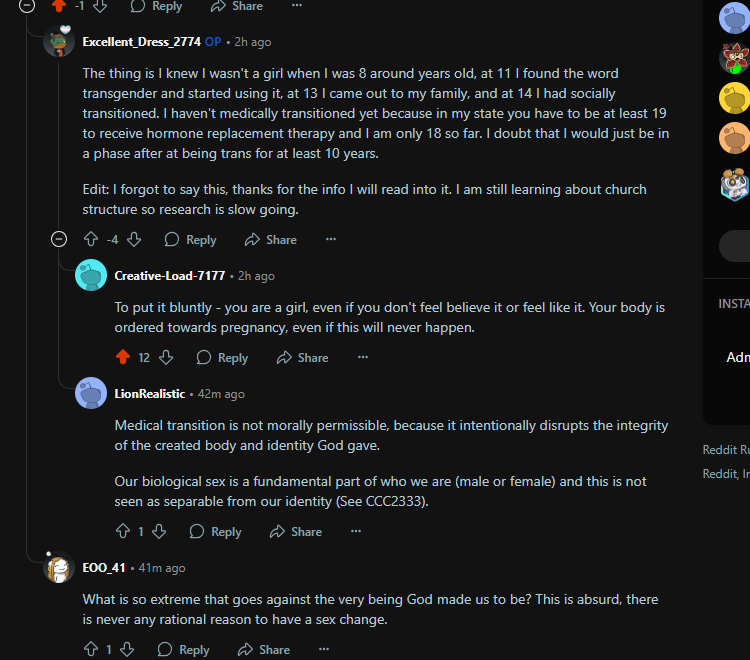This screenshot has width=750, height=660.
Task: Share Excellent_Dress_2774's comment
Action: pyautogui.click(x=271, y=239)
